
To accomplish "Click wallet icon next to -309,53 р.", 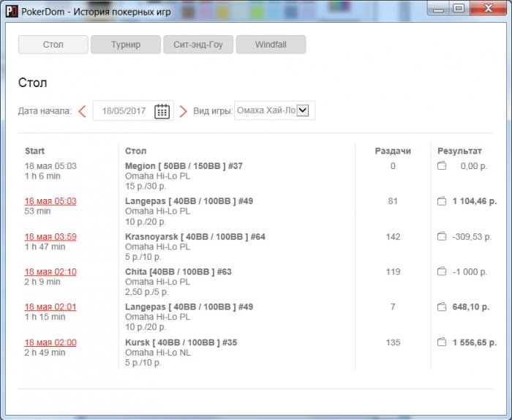I will [442, 236].
